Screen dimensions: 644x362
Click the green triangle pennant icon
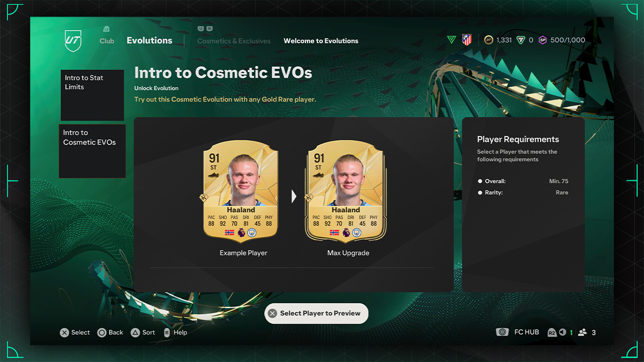pos(451,40)
